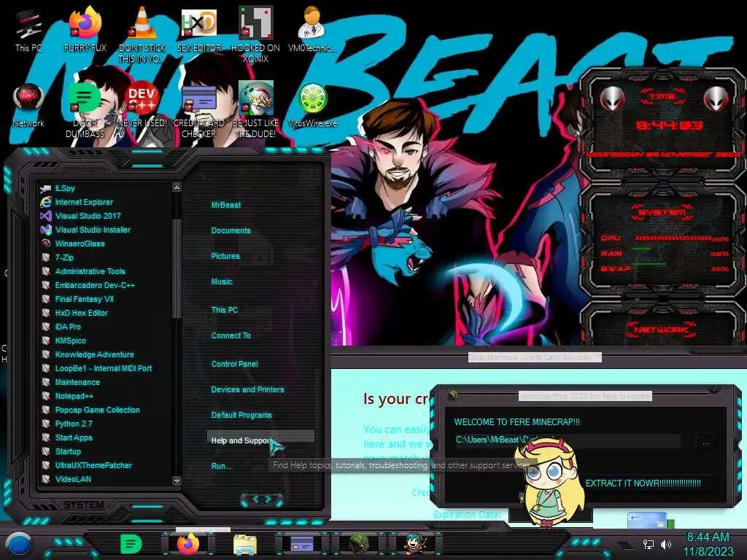Open Devices and Printers
The image size is (747, 560).
247,389
